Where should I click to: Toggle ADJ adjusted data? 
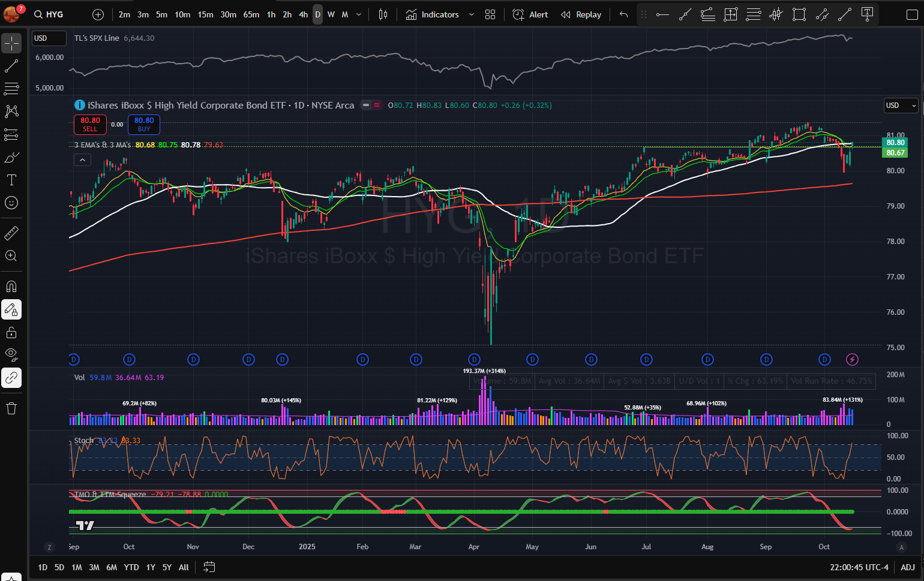click(x=908, y=567)
